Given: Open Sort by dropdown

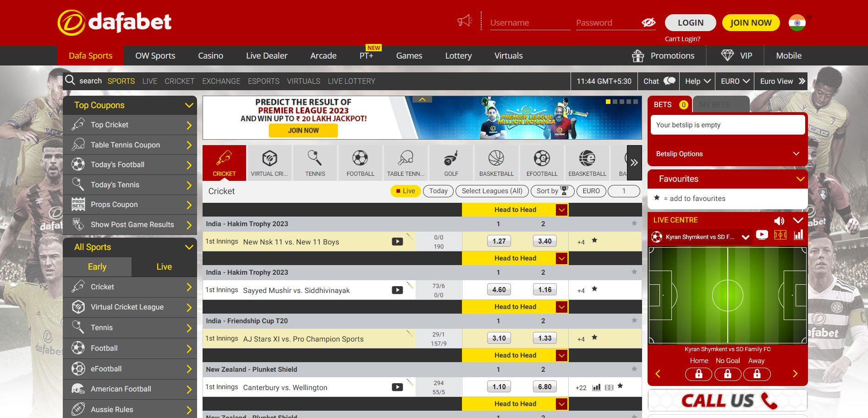Looking at the screenshot, I should (x=552, y=191).
